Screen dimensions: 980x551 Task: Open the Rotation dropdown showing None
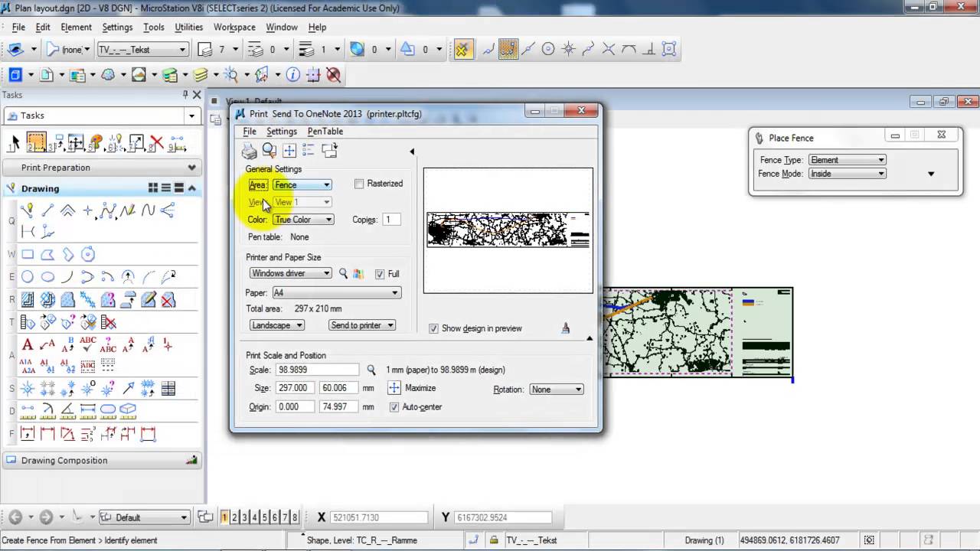(557, 390)
